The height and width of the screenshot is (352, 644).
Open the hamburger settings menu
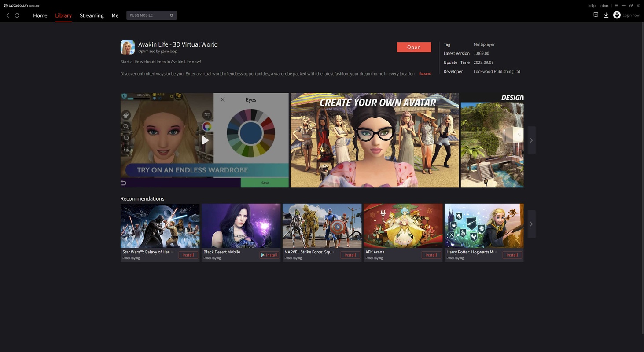(x=617, y=6)
